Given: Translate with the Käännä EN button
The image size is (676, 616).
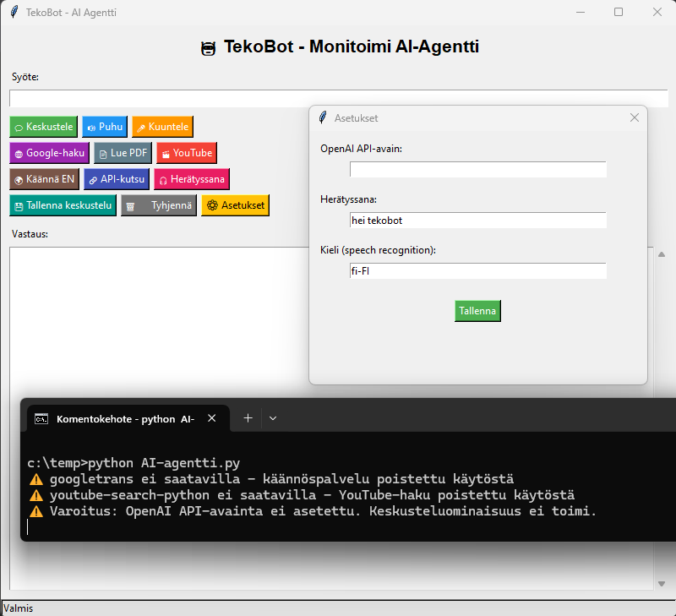Looking at the screenshot, I should click(45, 179).
